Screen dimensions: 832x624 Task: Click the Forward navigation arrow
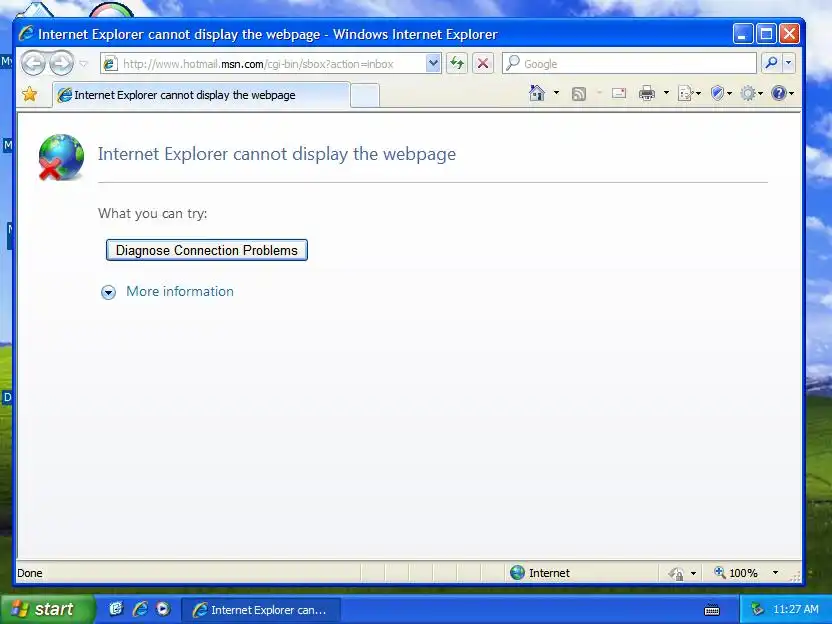click(62, 64)
